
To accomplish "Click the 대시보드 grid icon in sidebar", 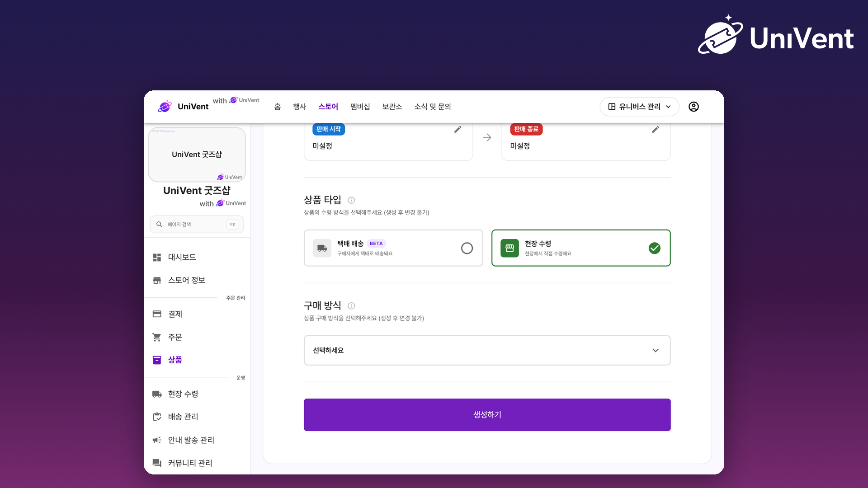I will [157, 257].
